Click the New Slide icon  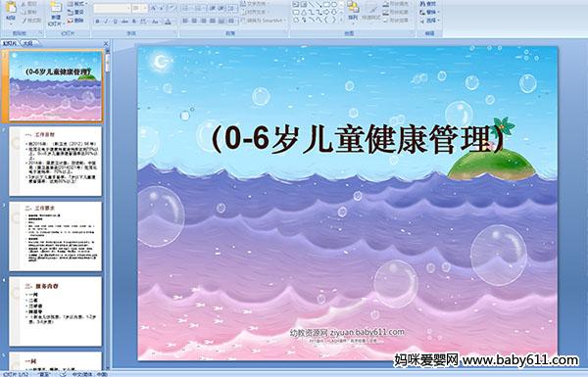point(56,8)
